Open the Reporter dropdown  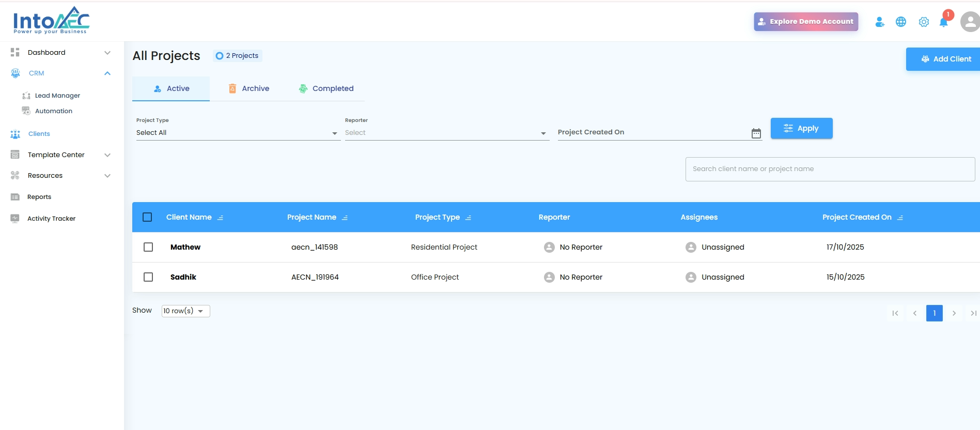[x=447, y=133]
